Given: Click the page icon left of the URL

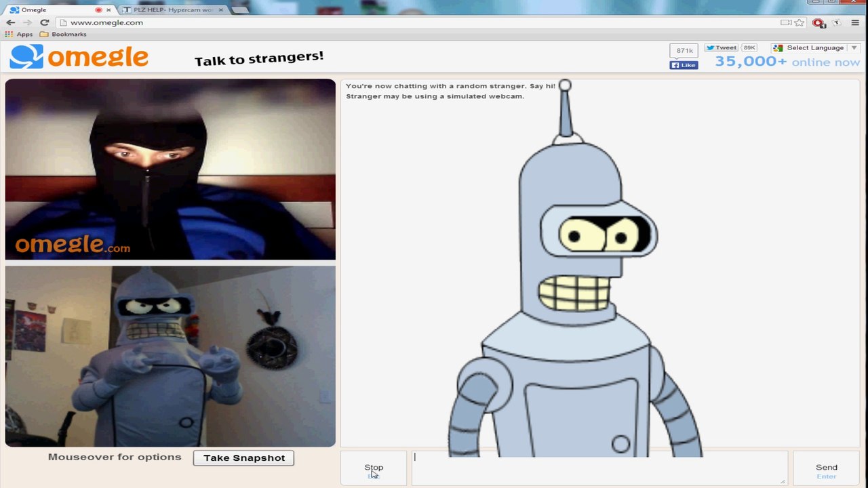Looking at the screenshot, I should (64, 22).
